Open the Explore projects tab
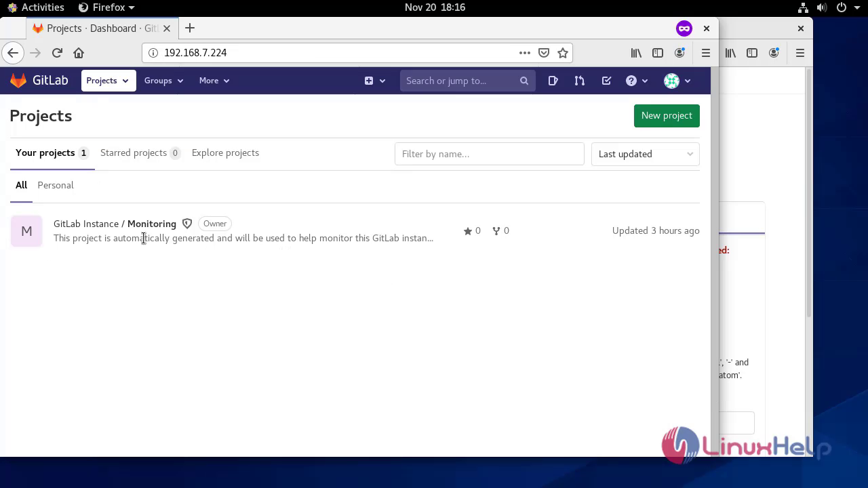Image resolution: width=868 pixels, height=488 pixels. coord(225,152)
